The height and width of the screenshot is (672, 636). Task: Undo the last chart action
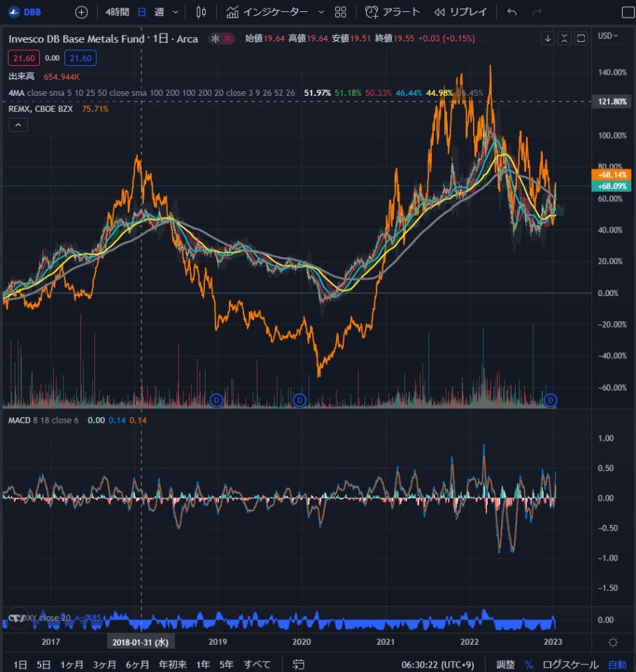point(511,12)
